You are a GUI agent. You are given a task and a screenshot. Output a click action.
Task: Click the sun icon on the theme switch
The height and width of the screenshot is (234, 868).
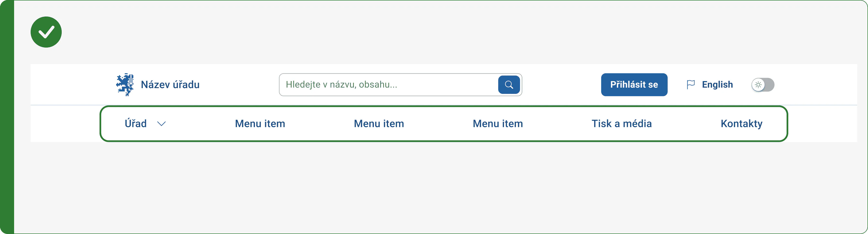click(758, 85)
